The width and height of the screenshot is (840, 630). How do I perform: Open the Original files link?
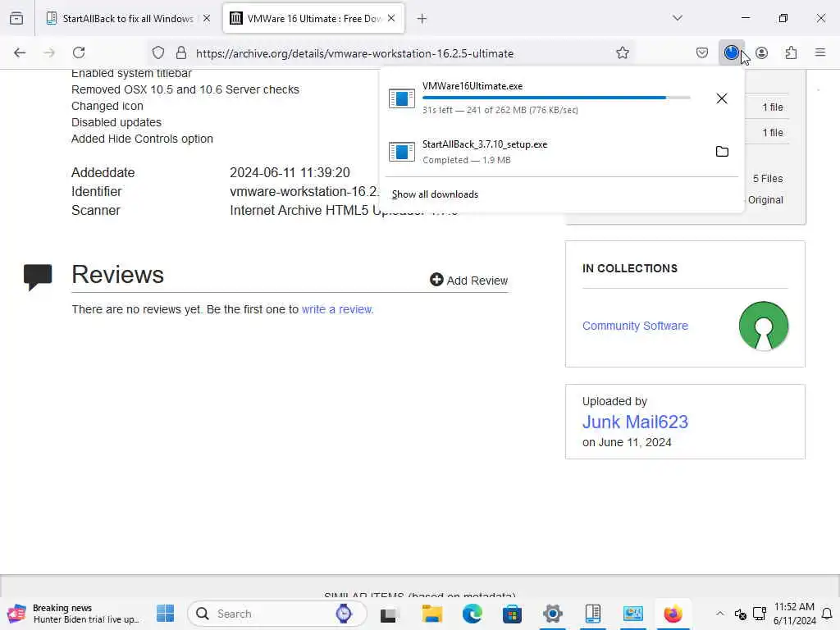(x=765, y=200)
